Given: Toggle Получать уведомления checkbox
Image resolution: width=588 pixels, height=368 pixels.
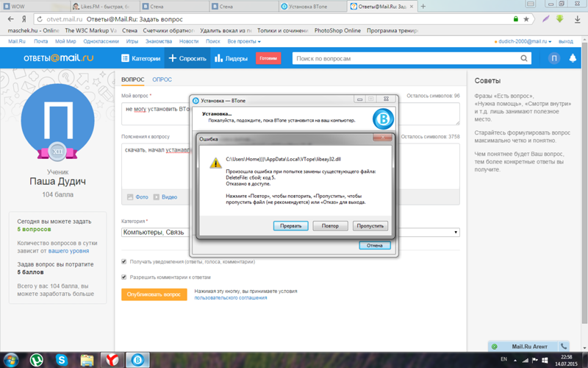Looking at the screenshot, I should click(123, 261).
